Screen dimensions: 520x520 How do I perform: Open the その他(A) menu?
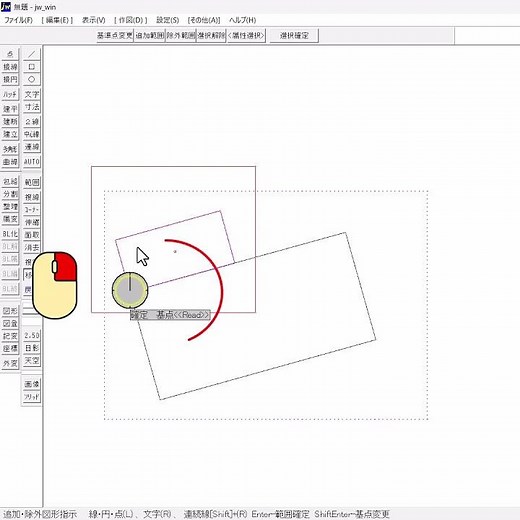click(204, 20)
